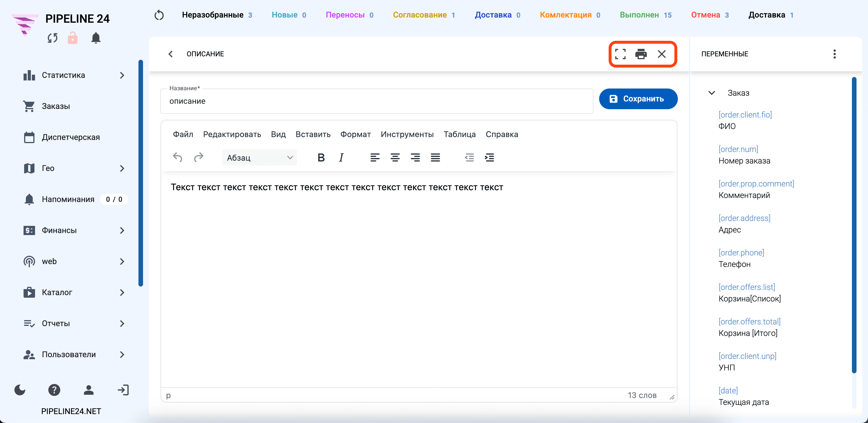Viewport: 868px width, 423px height.
Task: Print the description document
Action: click(x=641, y=54)
